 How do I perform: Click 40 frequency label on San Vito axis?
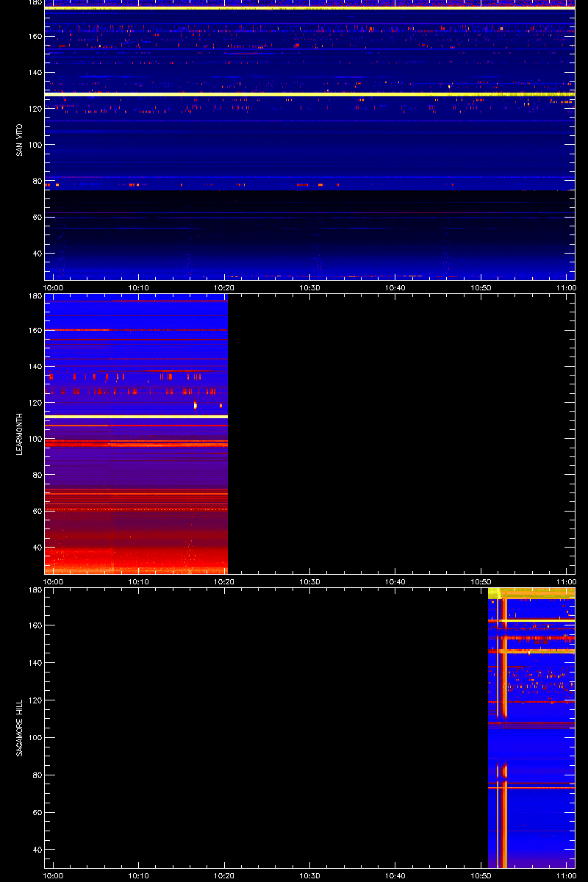37,253
